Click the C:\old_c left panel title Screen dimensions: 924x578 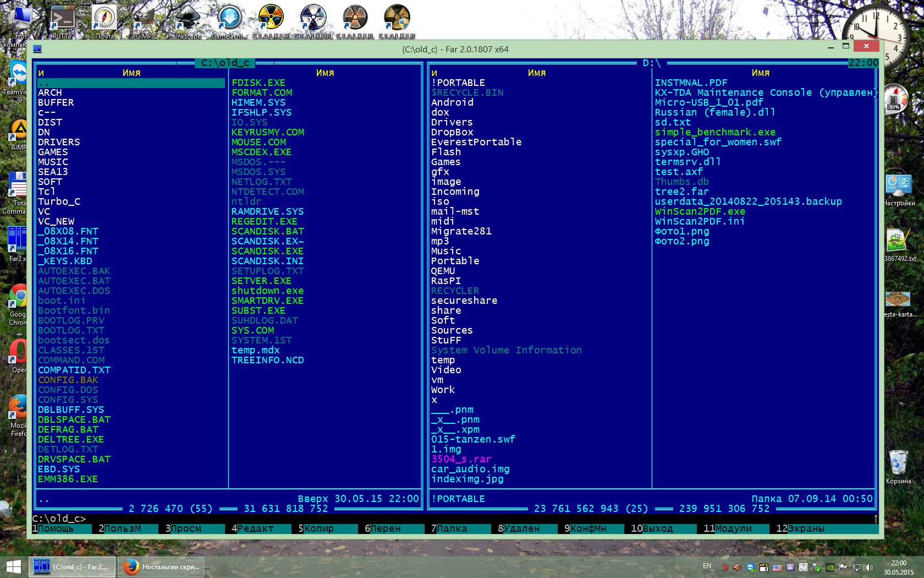pyautogui.click(x=226, y=63)
